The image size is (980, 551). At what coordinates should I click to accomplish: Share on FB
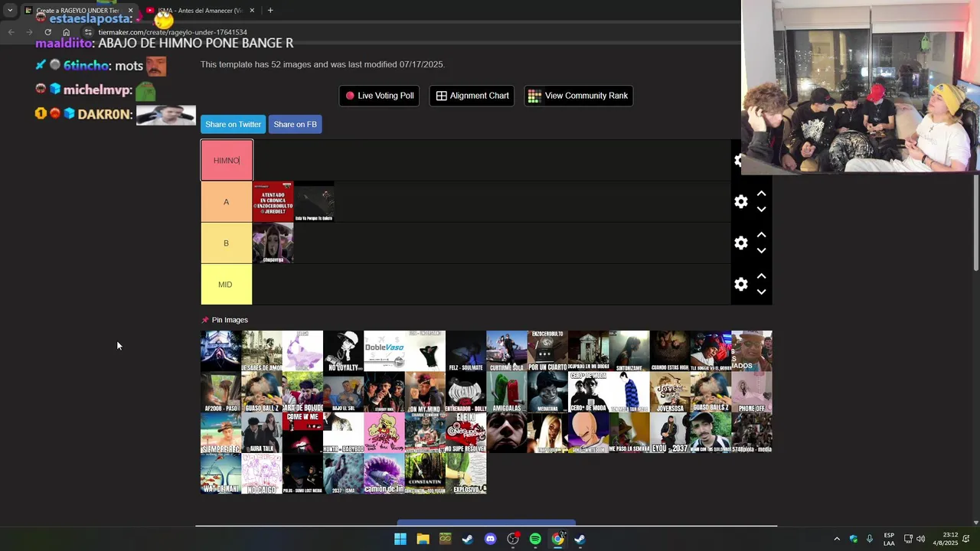(x=295, y=124)
